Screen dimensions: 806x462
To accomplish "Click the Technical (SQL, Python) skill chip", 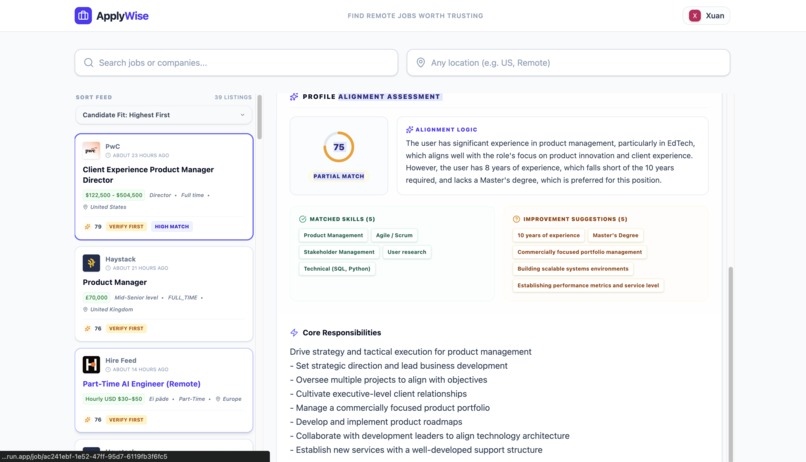I will tap(337, 269).
